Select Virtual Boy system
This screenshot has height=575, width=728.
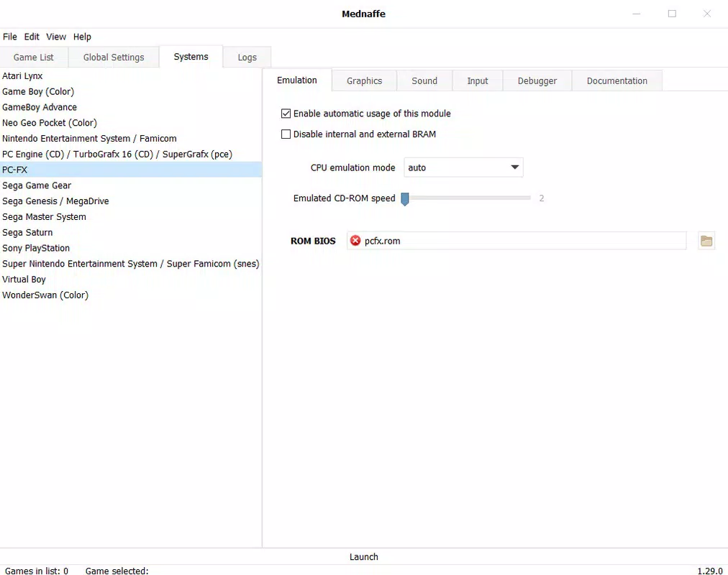131,280
